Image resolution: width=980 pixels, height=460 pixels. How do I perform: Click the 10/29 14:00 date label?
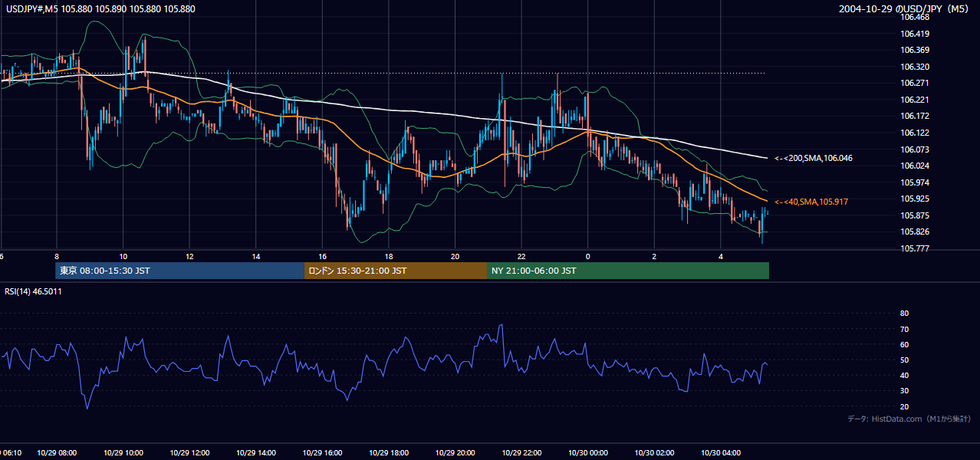click(x=257, y=452)
